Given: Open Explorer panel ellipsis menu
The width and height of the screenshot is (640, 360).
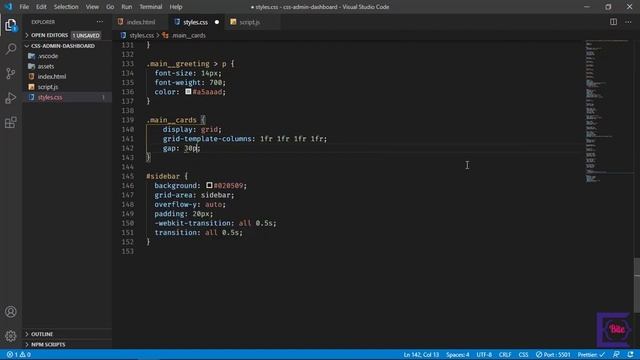Looking at the screenshot, I should pyautogui.click(x=100, y=22).
